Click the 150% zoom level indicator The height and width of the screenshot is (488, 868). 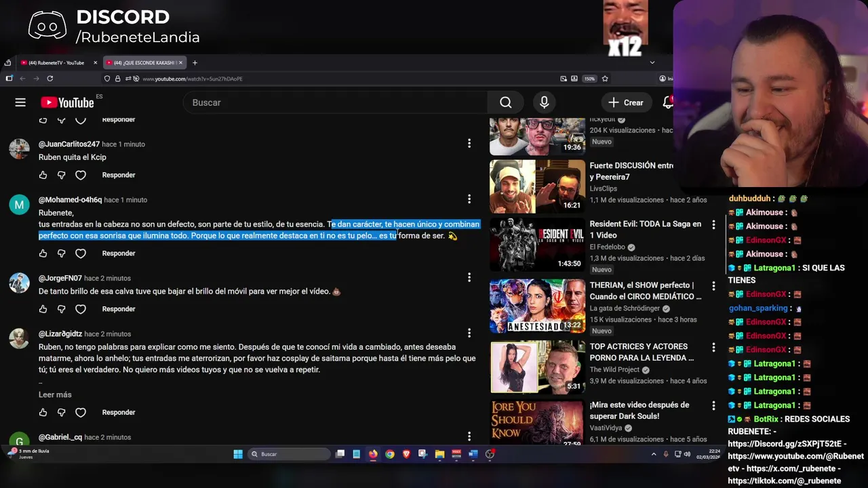[x=589, y=79]
